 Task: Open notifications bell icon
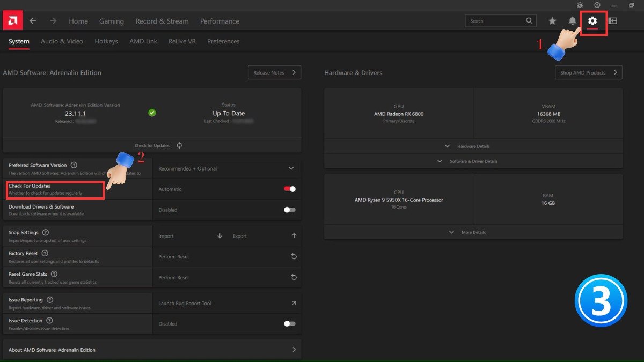[572, 21]
